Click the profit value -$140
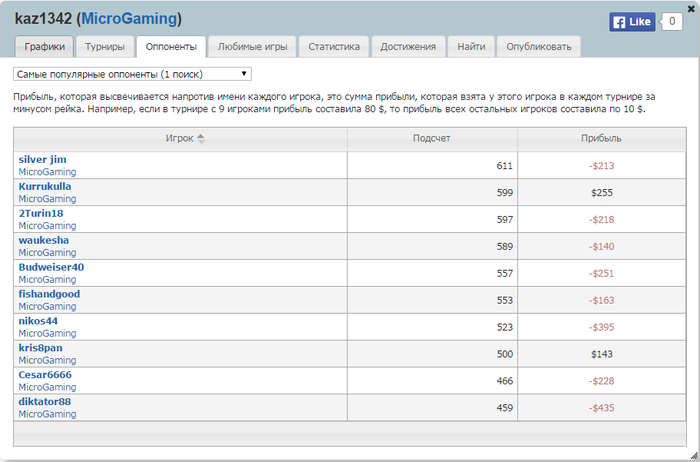Viewport: 700px width, 462px height. point(601,246)
